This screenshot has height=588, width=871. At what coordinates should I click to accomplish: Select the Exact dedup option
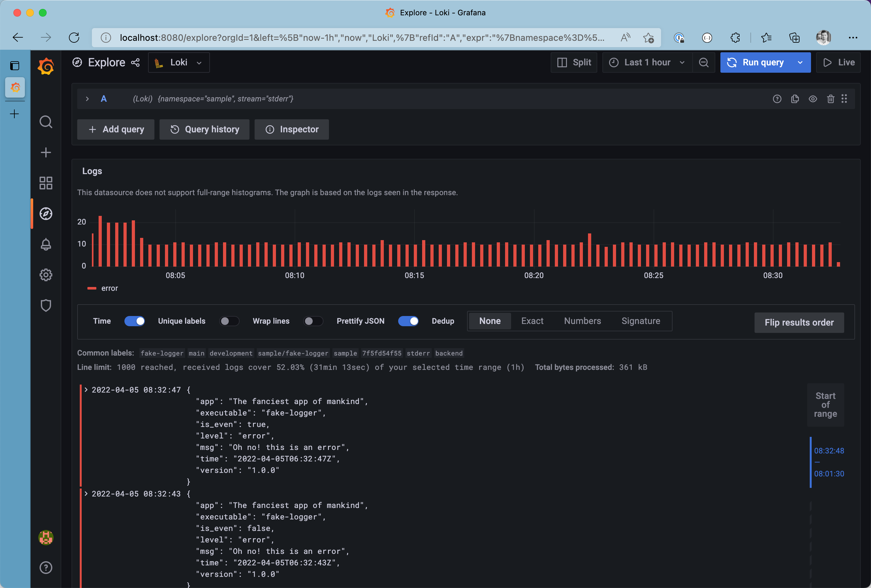click(532, 321)
